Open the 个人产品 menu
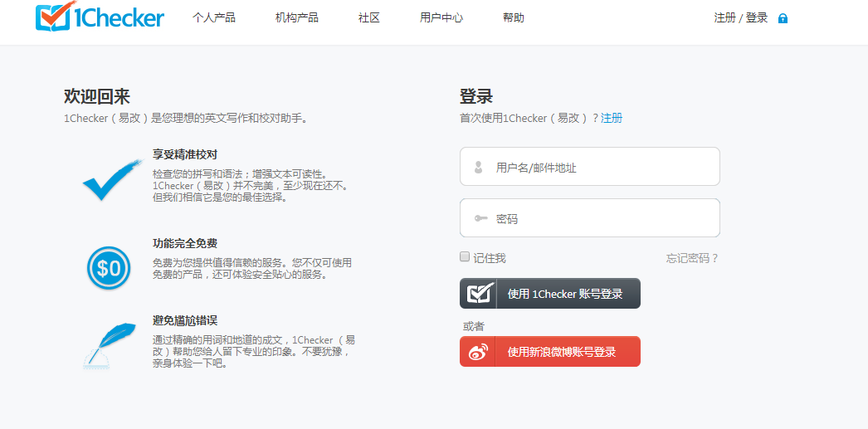 [x=213, y=17]
